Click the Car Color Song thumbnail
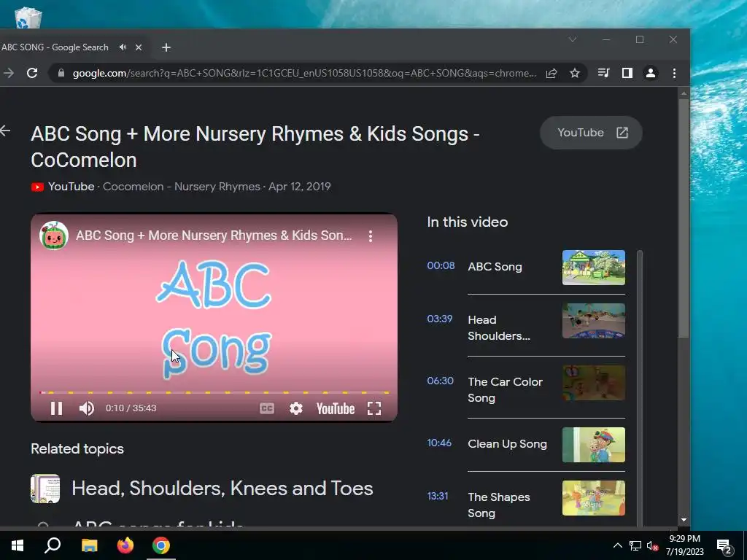The width and height of the screenshot is (747, 560). pos(594,383)
